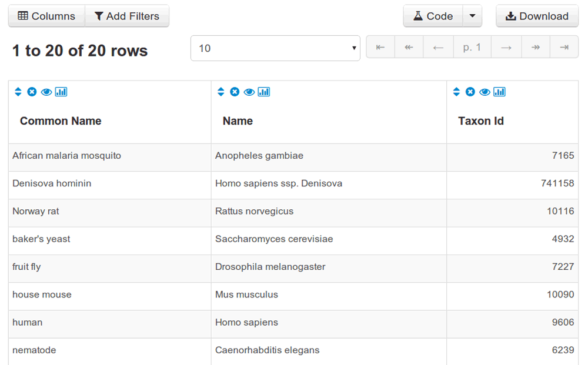Show the Name column summary chart
The width and height of the screenshot is (588, 365).
264,92
